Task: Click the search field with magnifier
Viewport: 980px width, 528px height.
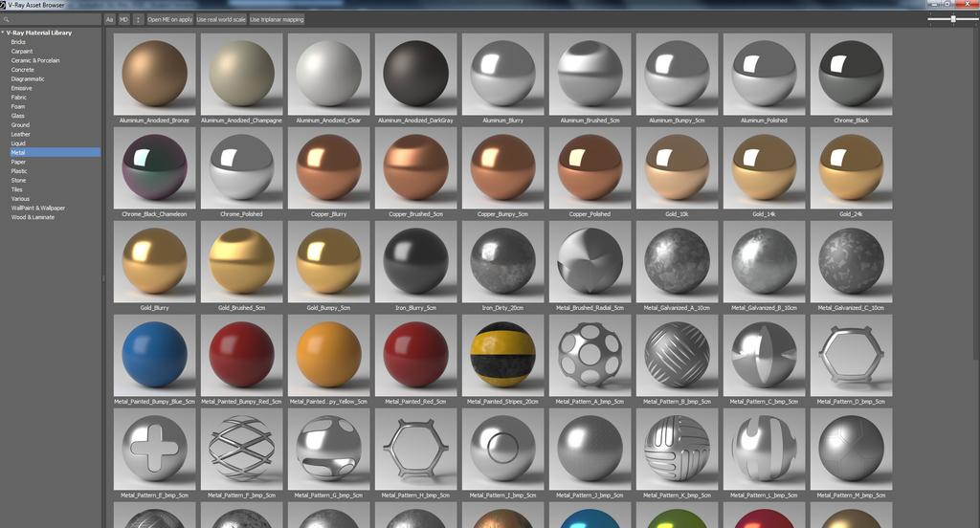Action: [x=51, y=20]
